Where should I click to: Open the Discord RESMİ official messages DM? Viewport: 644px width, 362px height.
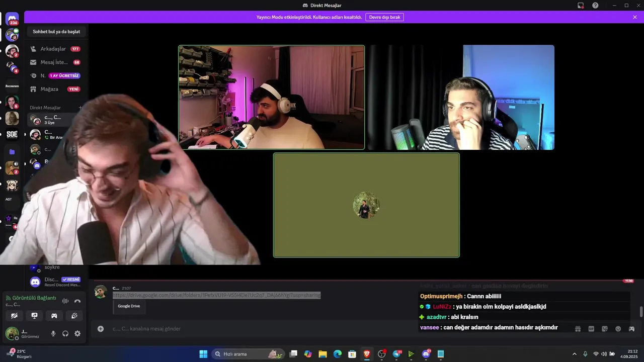coord(56,282)
